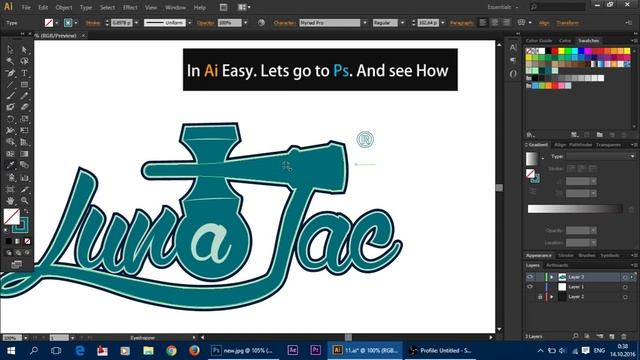Select the Direct Selection tool

click(x=24, y=50)
